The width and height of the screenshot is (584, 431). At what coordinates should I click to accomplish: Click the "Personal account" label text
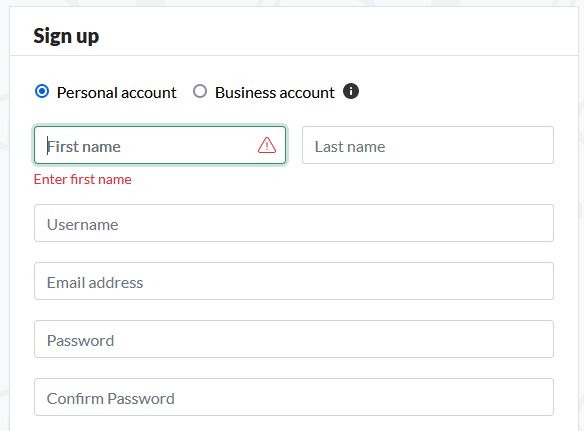pyautogui.click(x=117, y=93)
